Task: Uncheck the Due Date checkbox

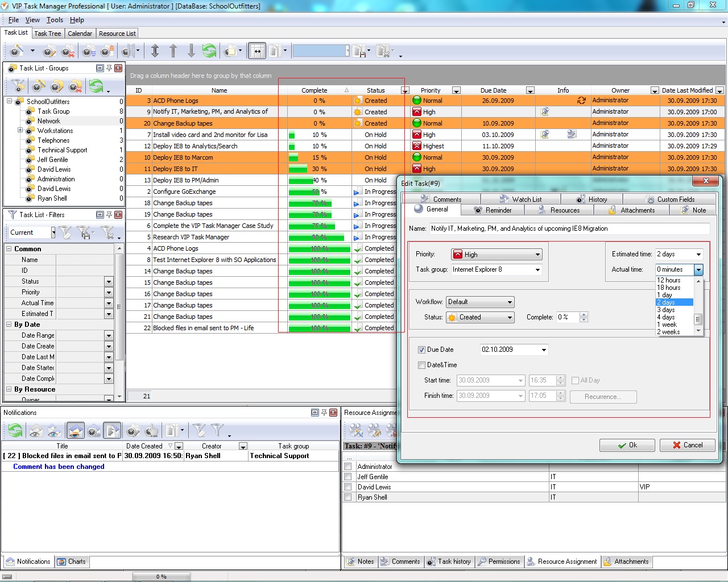Action: (x=421, y=350)
